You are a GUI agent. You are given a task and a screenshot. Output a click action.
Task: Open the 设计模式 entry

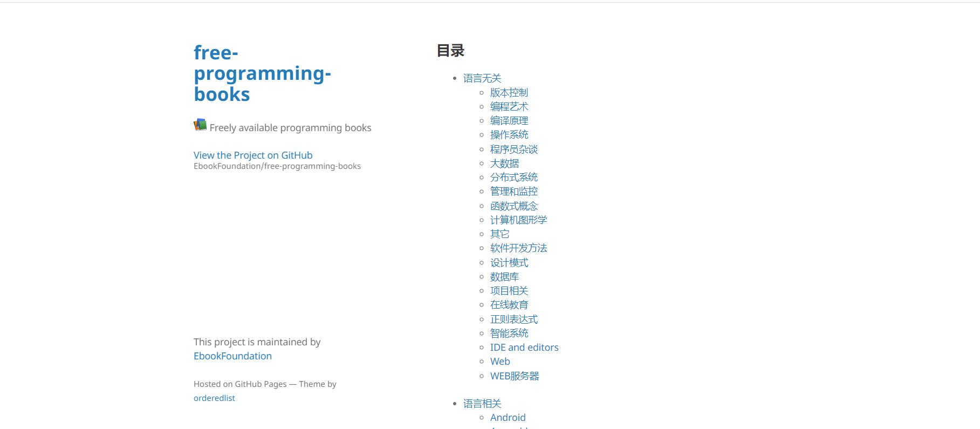[509, 262]
